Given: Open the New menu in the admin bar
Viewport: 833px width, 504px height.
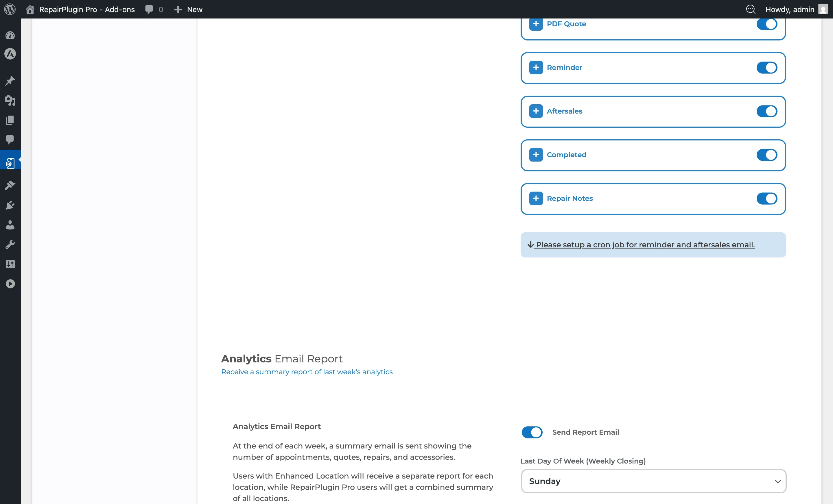Looking at the screenshot, I should click(188, 9).
